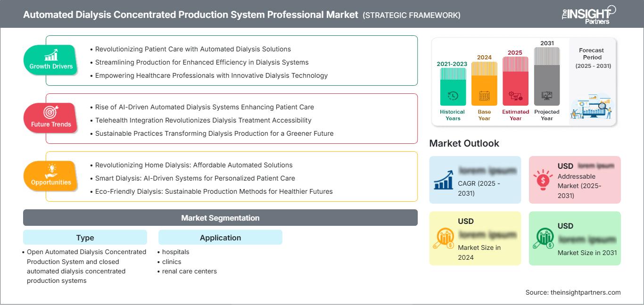Click the Estimated Year gear icon
Screen dimensions: 644x305
pos(515,96)
